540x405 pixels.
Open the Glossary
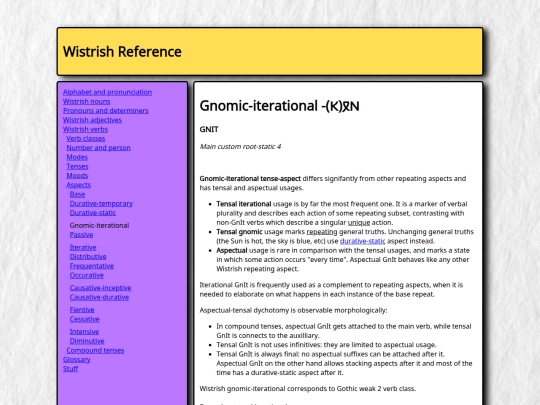76,360
